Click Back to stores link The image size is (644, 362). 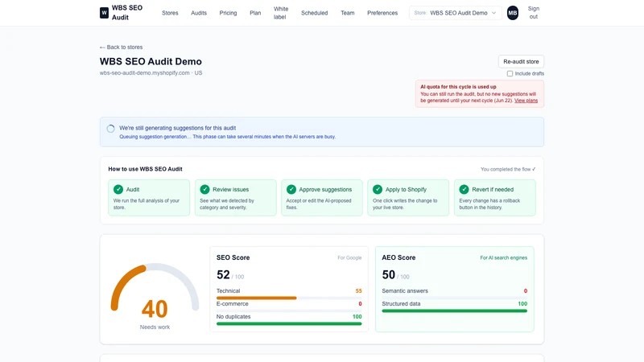[x=122, y=47]
